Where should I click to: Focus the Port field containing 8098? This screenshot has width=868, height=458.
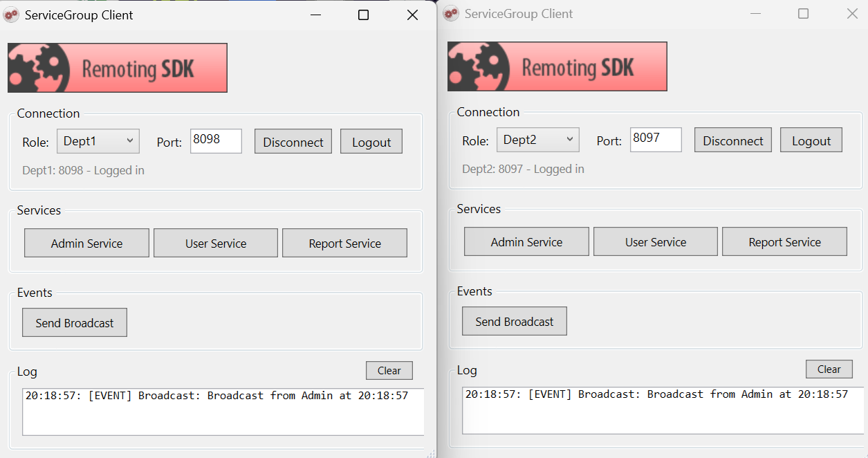(x=216, y=141)
